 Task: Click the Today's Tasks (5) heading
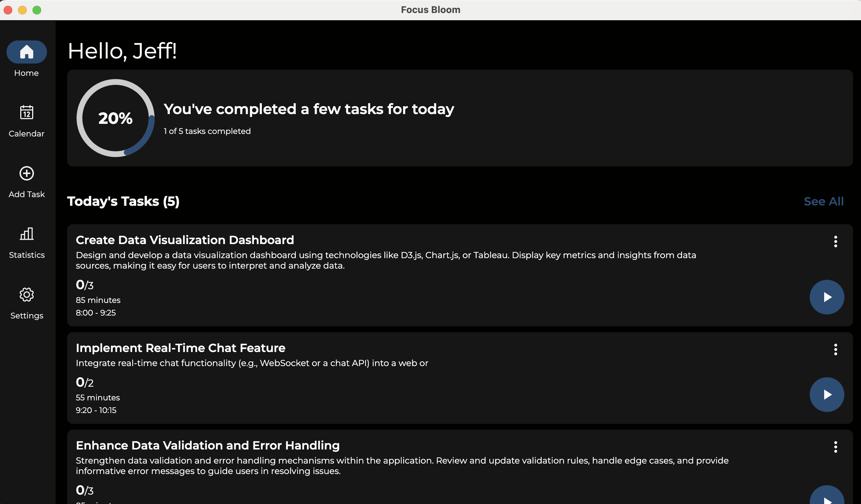pyautogui.click(x=123, y=201)
